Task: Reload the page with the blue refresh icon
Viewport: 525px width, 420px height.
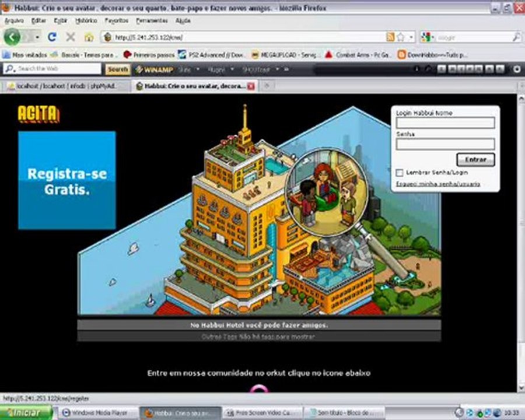Action: 52,37
